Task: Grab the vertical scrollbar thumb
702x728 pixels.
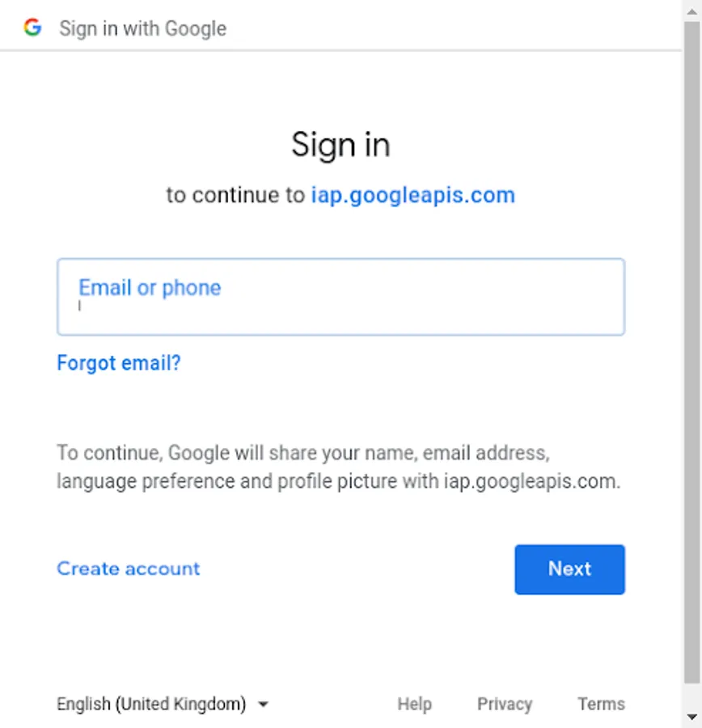Action: pyautogui.click(x=691, y=353)
